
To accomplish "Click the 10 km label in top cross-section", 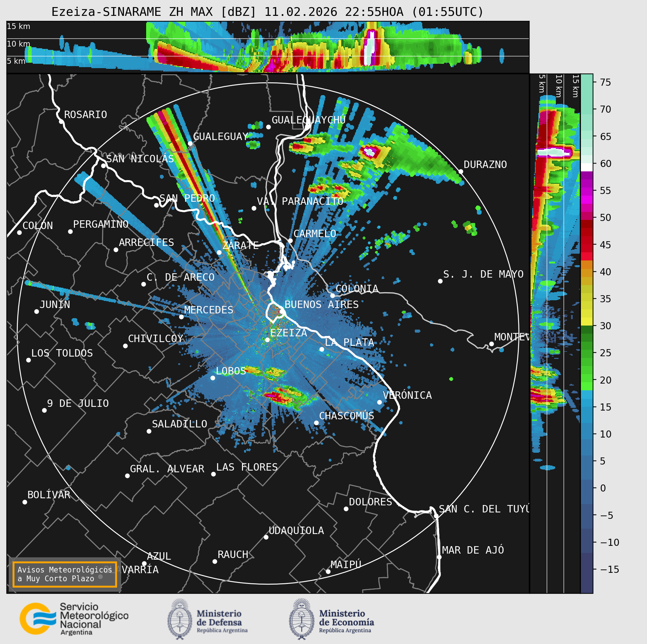I will (19, 44).
